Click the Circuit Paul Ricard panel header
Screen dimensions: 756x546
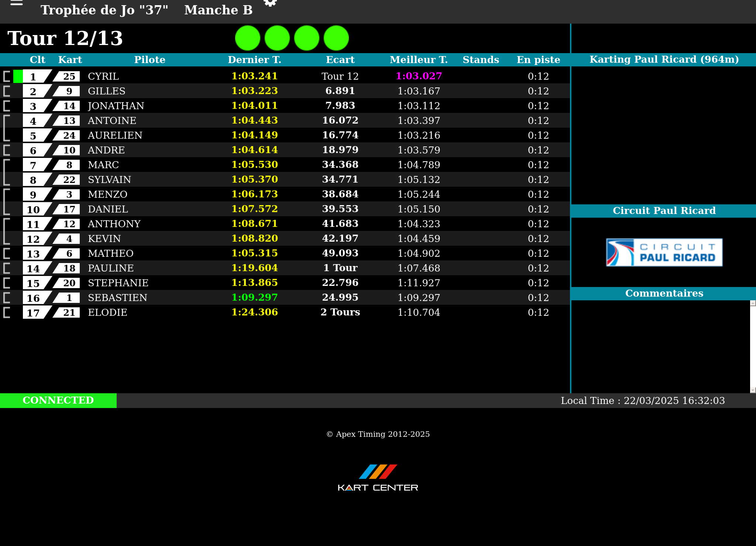click(x=664, y=211)
